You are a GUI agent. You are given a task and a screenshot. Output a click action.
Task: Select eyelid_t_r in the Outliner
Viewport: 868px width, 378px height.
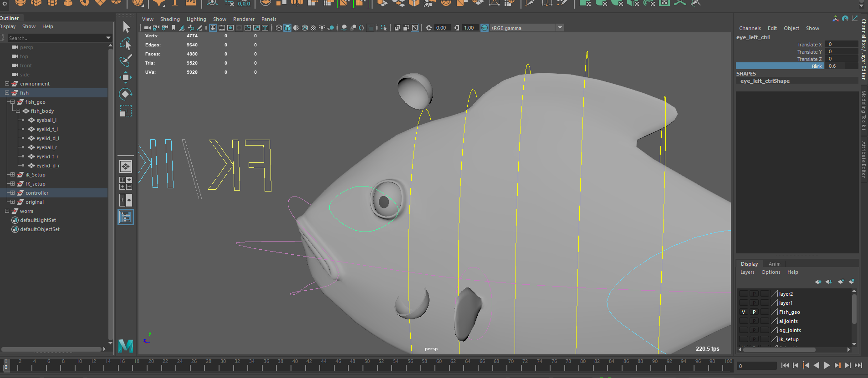click(x=47, y=156)
